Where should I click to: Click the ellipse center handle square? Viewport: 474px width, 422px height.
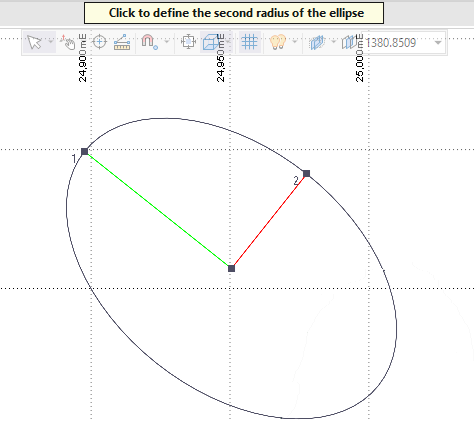point(231,268)
